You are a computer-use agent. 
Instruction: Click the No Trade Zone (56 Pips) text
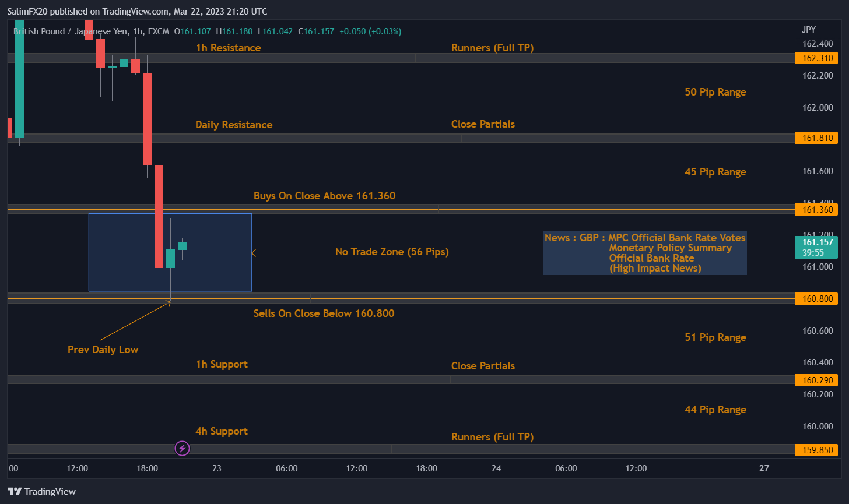click(x=391, y=252)
